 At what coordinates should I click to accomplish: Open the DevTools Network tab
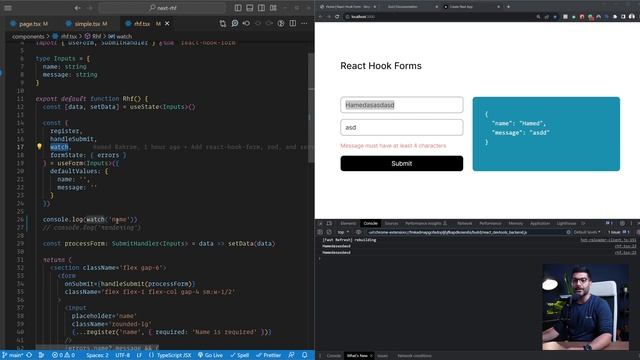(464, 223)
